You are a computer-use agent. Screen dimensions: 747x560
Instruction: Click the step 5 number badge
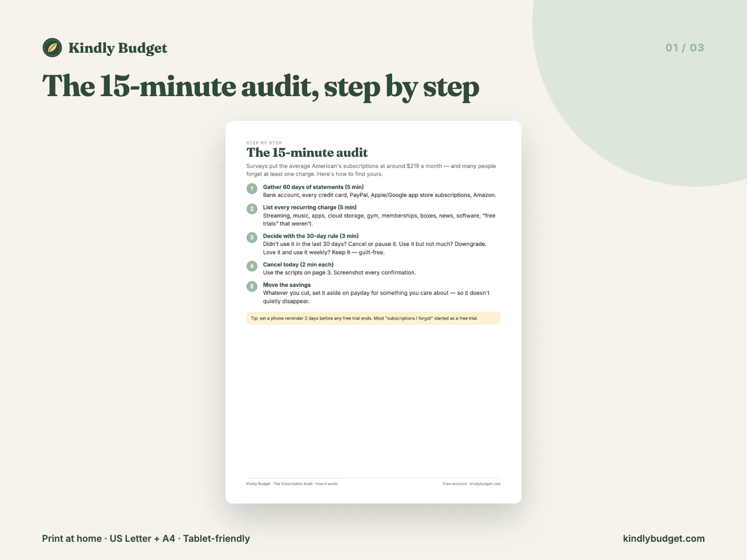coord(252,286)
